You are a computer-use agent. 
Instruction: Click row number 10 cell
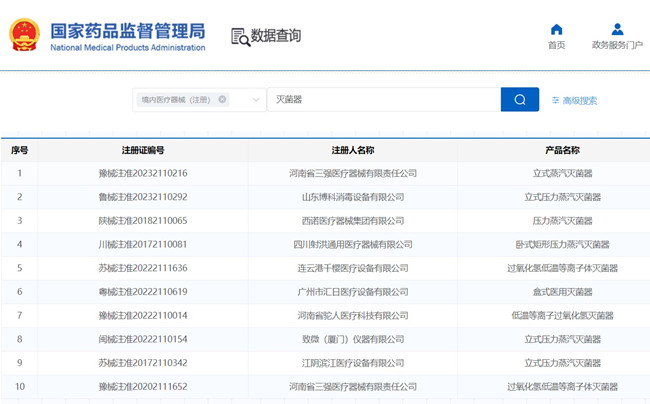[19, 387]
